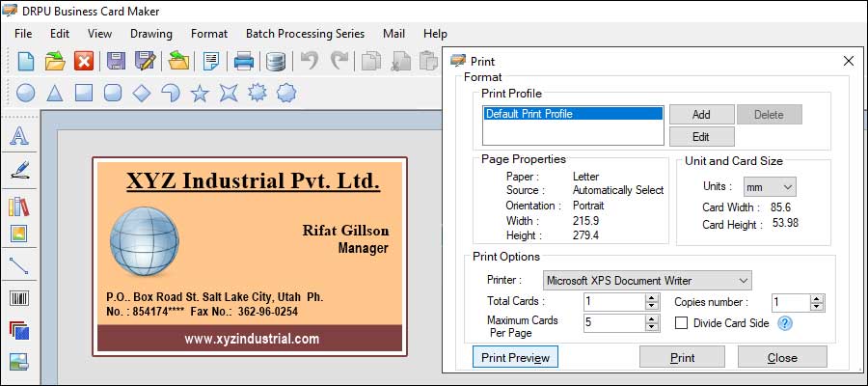The height and width of the screenshot is (386, 868).
Task: Click the blue help icon beside Divide Card Side
Action: 785,323
